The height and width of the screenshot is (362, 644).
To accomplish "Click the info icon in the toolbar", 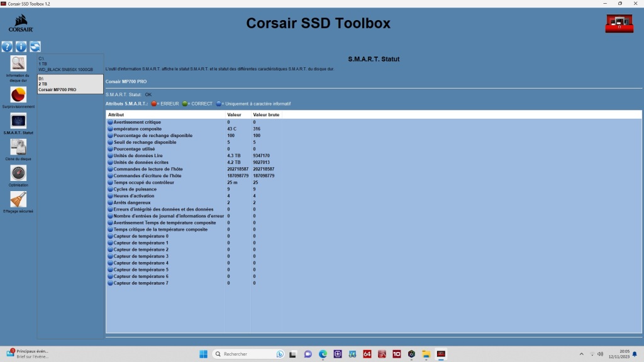I will pyautogui.click(x=21, y=46).
